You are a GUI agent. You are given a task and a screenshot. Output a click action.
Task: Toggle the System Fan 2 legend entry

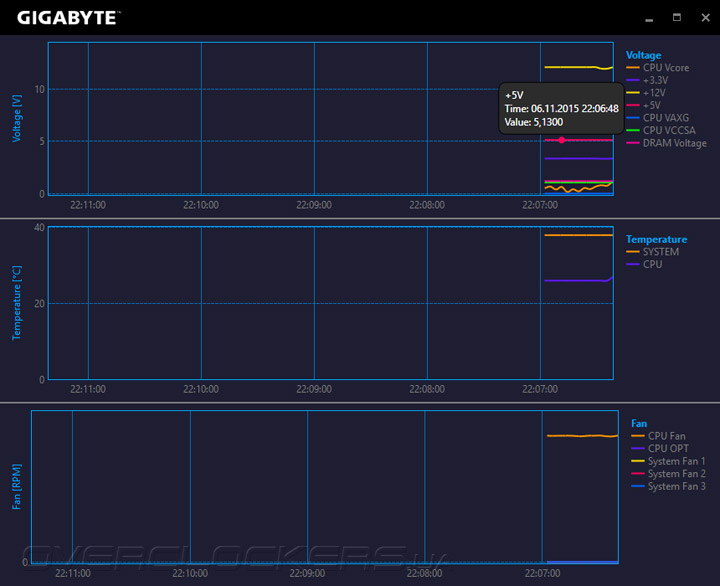click(x=668, y=473)
